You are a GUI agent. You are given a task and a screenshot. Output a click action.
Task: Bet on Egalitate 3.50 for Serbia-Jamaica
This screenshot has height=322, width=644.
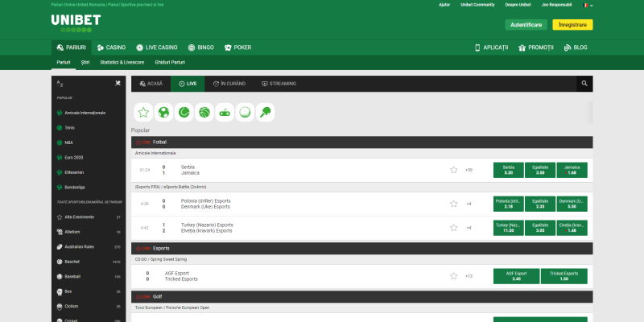click(540, 170)
